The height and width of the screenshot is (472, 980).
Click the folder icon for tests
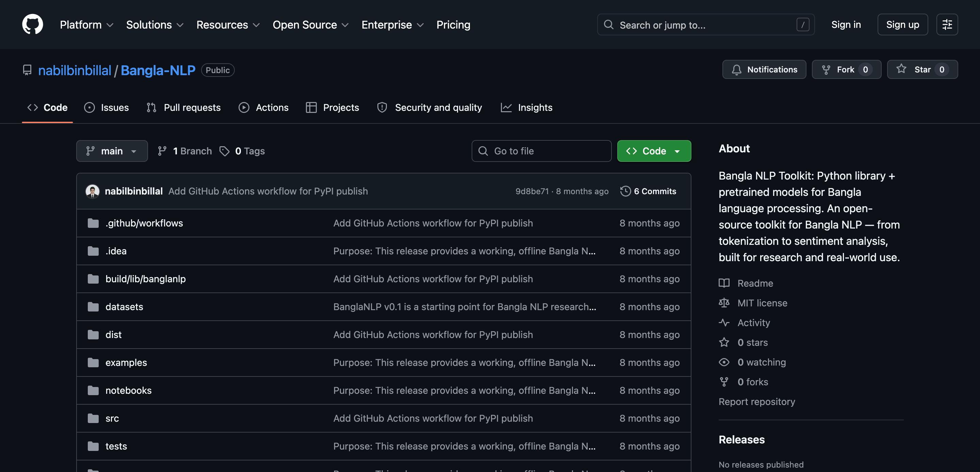click(93, 446)
